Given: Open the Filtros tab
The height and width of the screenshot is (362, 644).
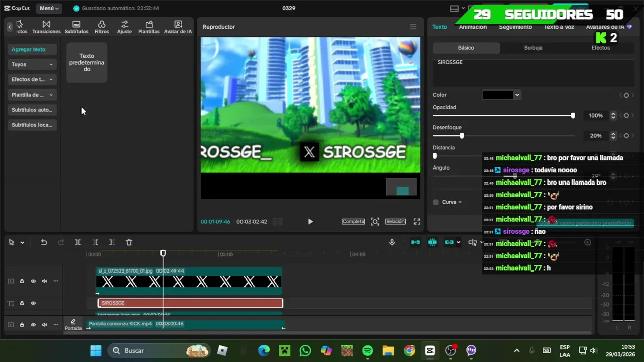Looking at the screenshot, I should coord(102,27).
